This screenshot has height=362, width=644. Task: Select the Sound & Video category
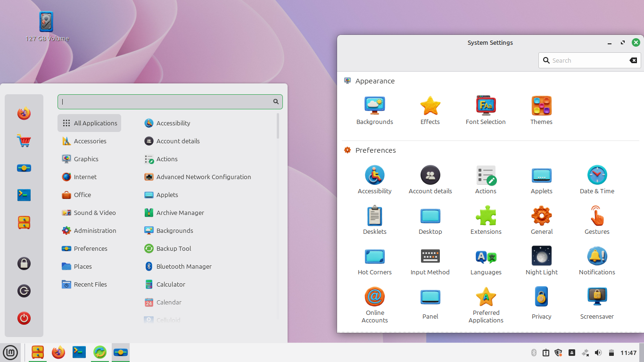89,213
